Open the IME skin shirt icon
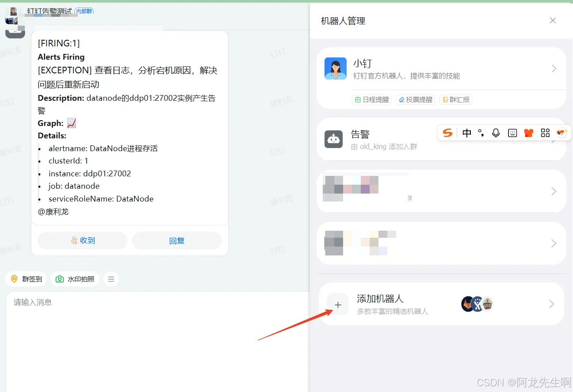The image size is (573, 392). tap(529, 133)
